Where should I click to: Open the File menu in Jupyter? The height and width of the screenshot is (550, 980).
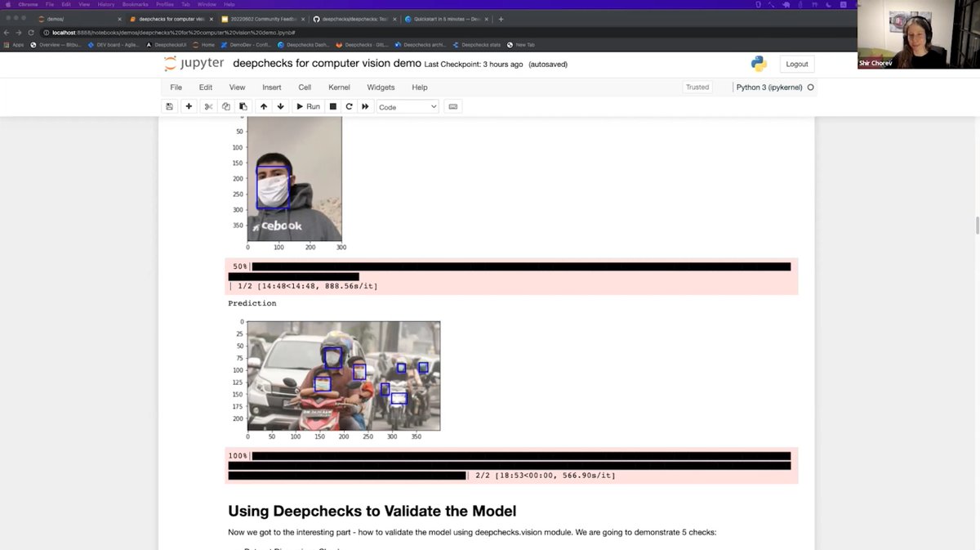[x=176, y=87]
